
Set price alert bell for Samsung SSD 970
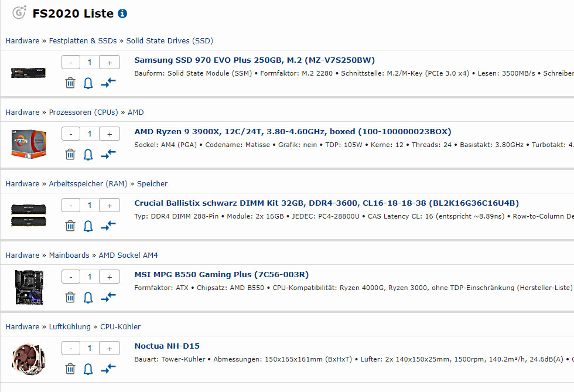coord(88,83)
